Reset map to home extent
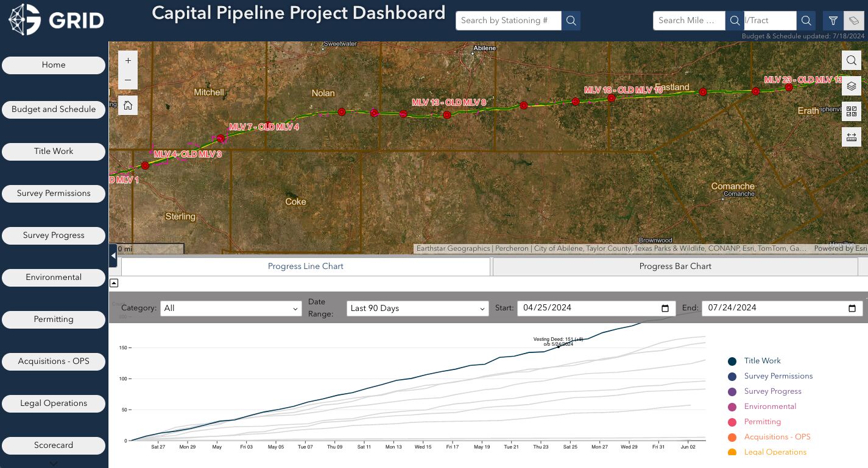This screenshot has height=468, width=868. 128,105
